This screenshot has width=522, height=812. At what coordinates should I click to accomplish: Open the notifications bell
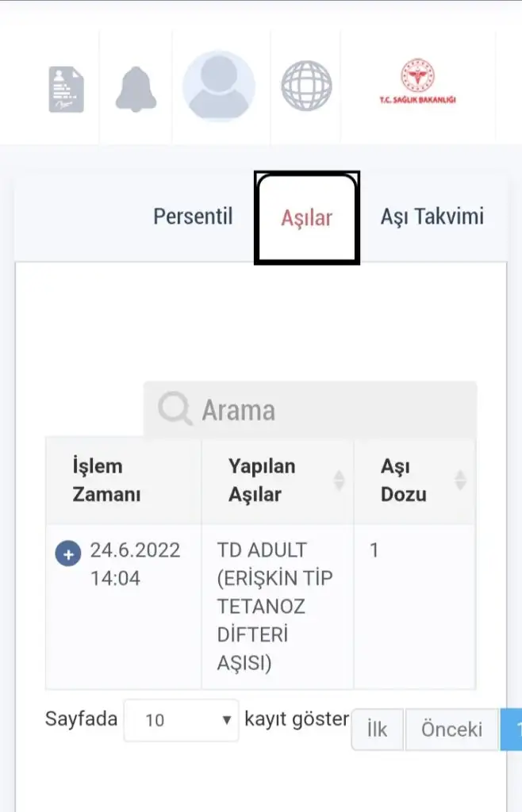(136, 89)
